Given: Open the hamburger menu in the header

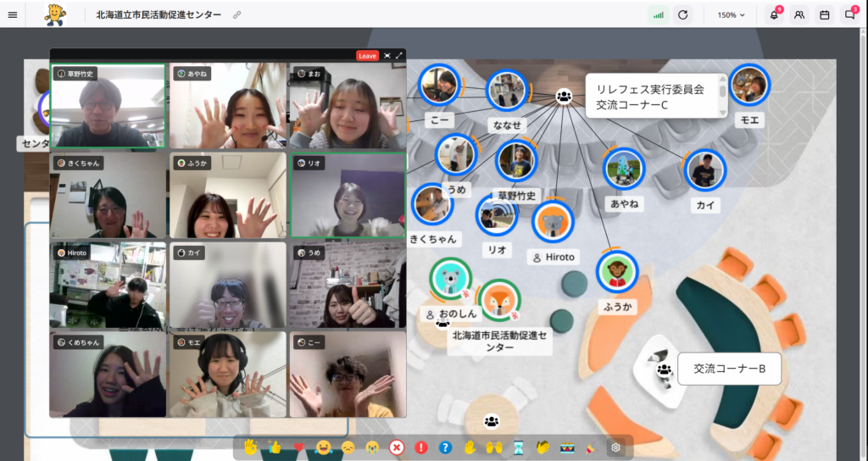Looking at the screenshot, I should click(12, 14).
